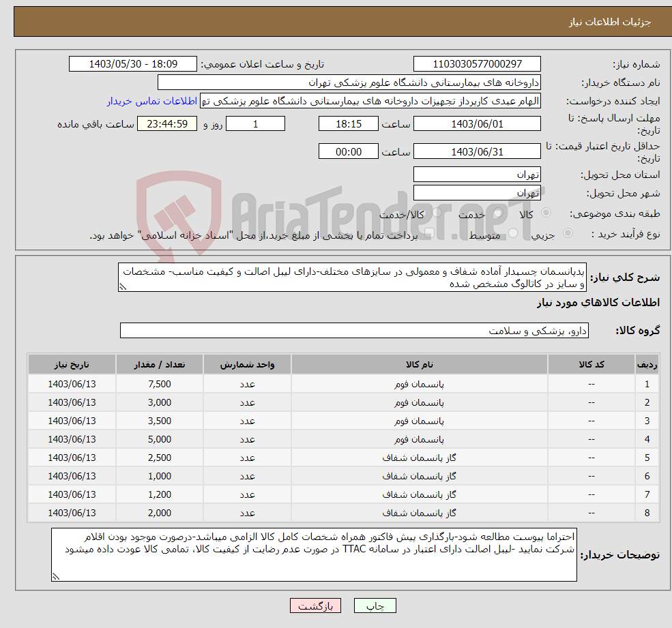Click the unit عدد cell in row 6
The image size is (672, 628).
(247, 477)
